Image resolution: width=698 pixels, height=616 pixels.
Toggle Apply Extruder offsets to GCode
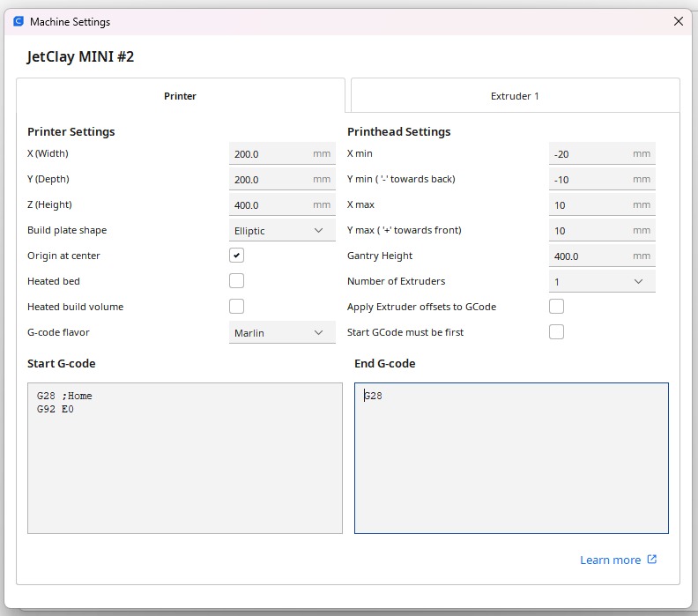pyautogui.click(x=556, y=307)
